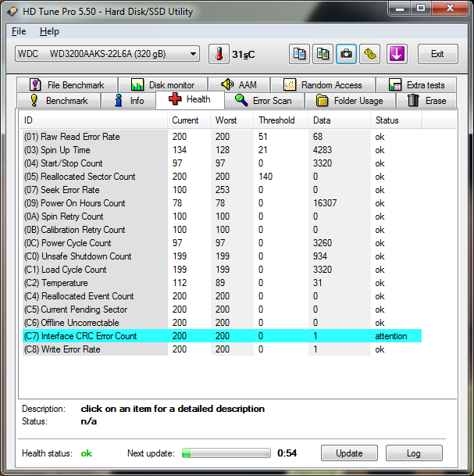This screenshot has width=474, height=476.
Task: Switch to the Disk monitor tab
Action: click(x=163, y=84)
